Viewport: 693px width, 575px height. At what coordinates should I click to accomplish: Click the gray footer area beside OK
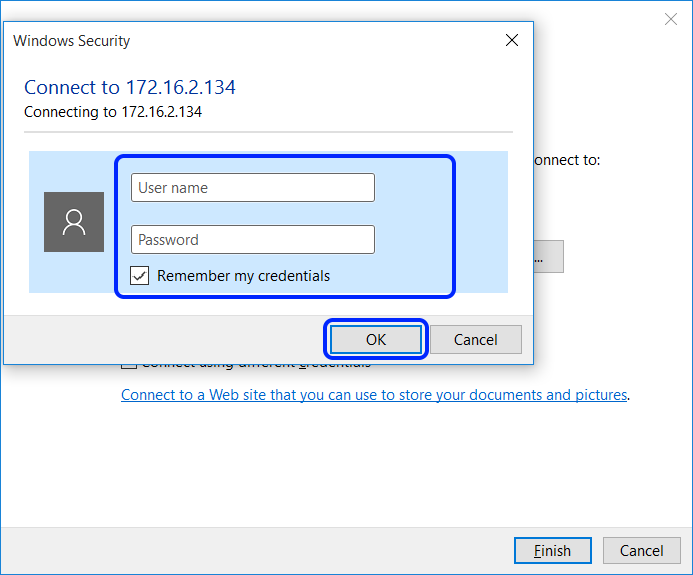164,339
